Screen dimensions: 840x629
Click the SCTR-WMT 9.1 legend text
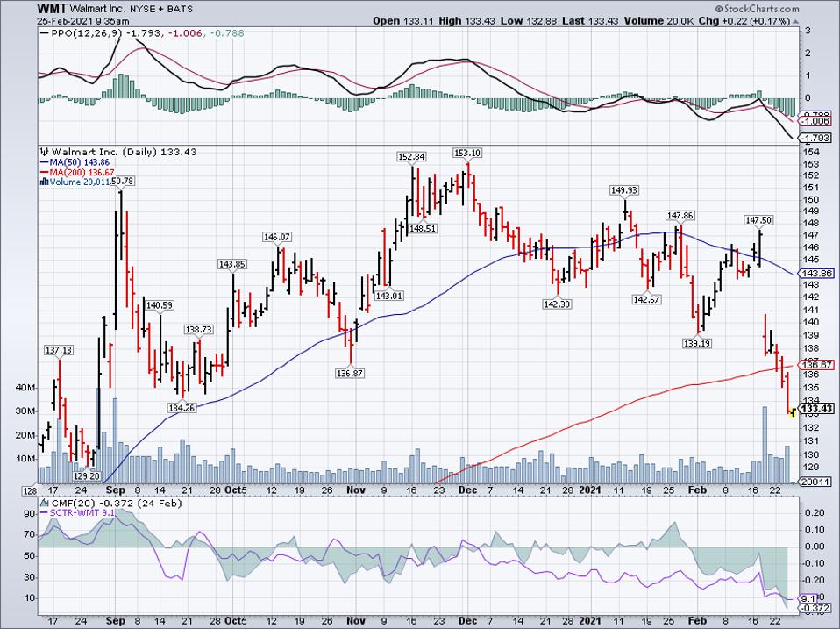82,513
